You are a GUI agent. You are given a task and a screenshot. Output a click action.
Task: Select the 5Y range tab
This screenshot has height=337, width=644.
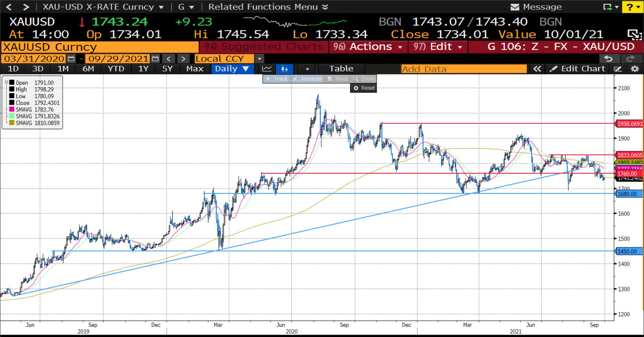[x=167, y=69]
